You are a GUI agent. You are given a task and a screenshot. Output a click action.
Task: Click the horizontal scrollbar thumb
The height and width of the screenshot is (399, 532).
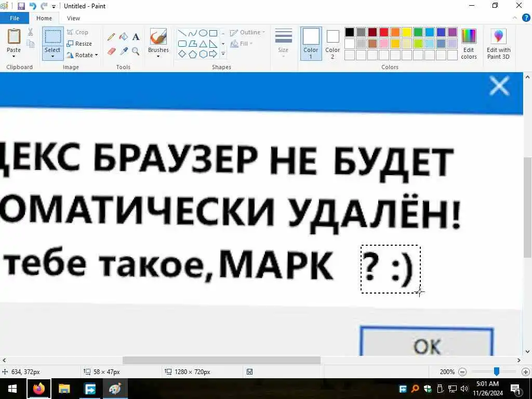tap(221, 360)
